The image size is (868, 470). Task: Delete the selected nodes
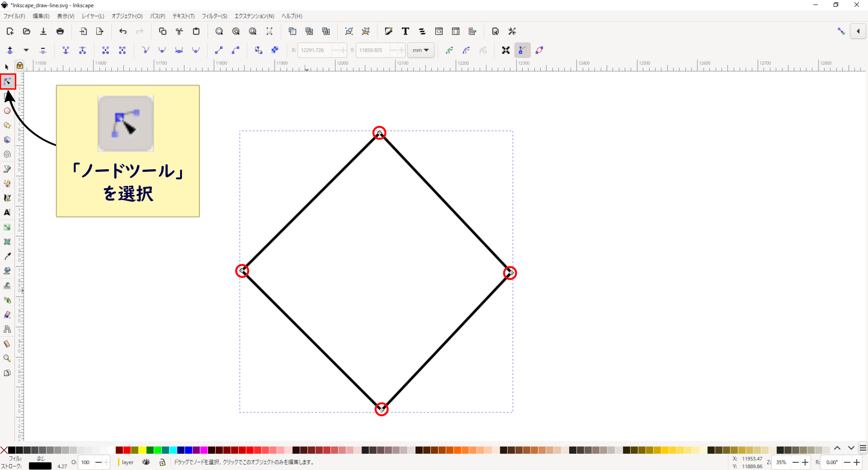click(43, 50)
